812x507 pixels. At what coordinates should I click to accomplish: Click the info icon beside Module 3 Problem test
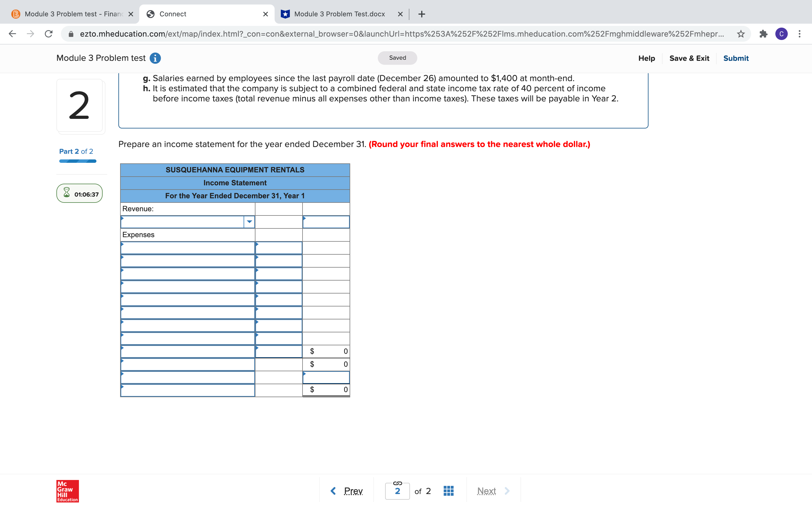point(155,58)
